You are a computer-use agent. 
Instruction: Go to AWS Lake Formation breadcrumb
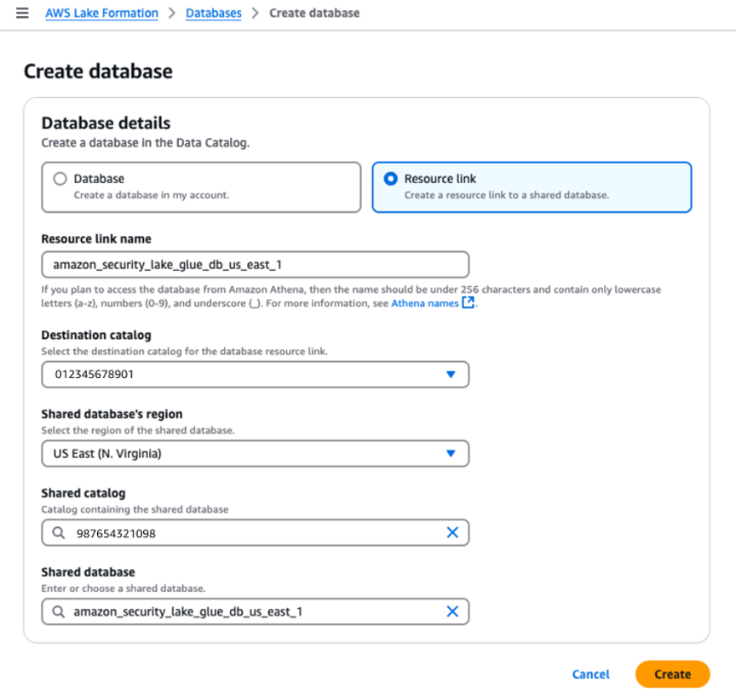point(102,13)
